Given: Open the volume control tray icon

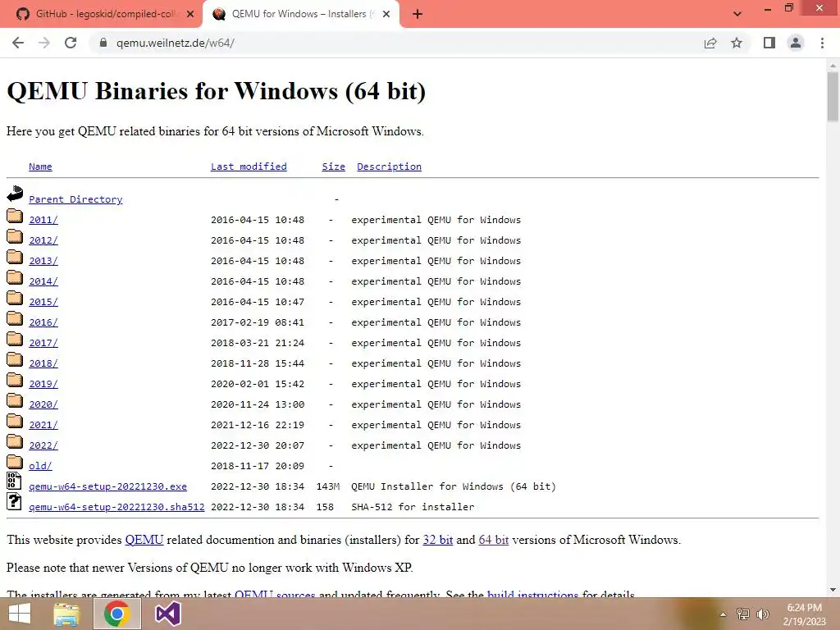Looking at the screenshot, I should (x=762, y=614).
